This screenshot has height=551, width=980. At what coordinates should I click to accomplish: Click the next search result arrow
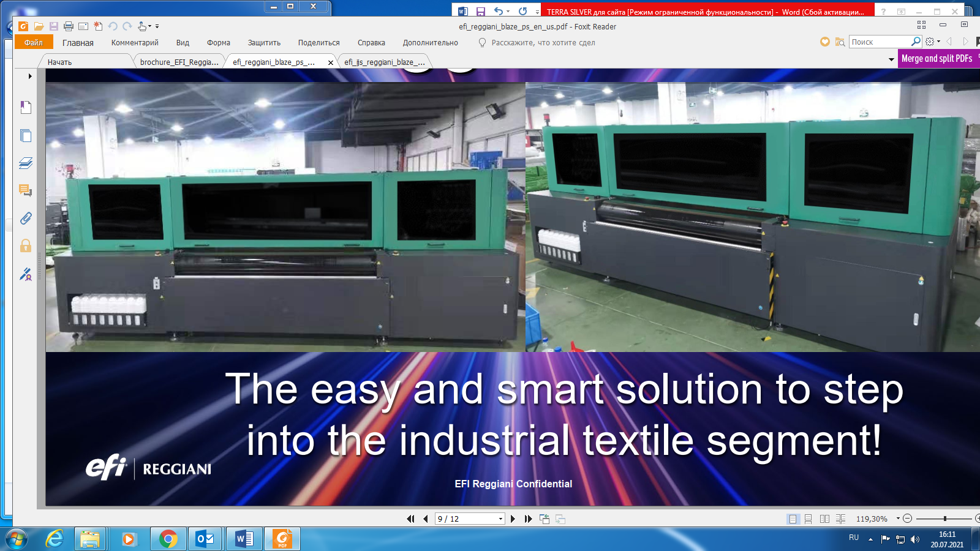coord(966,42)
